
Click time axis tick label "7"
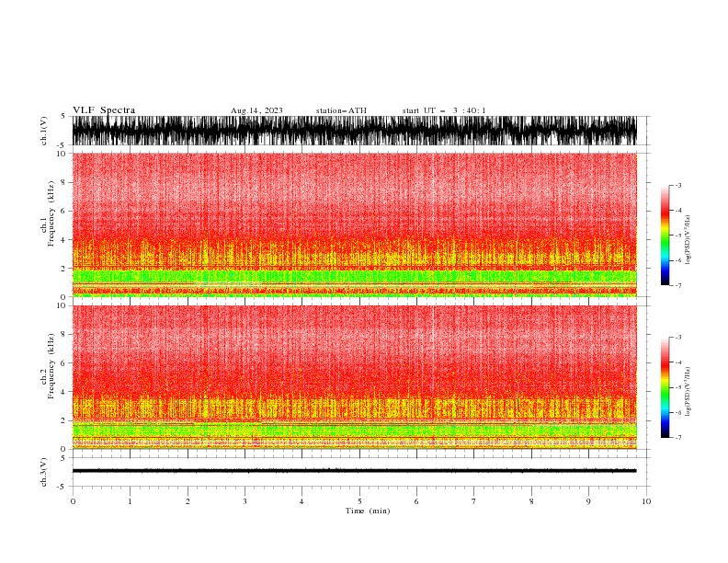(474, 501)
